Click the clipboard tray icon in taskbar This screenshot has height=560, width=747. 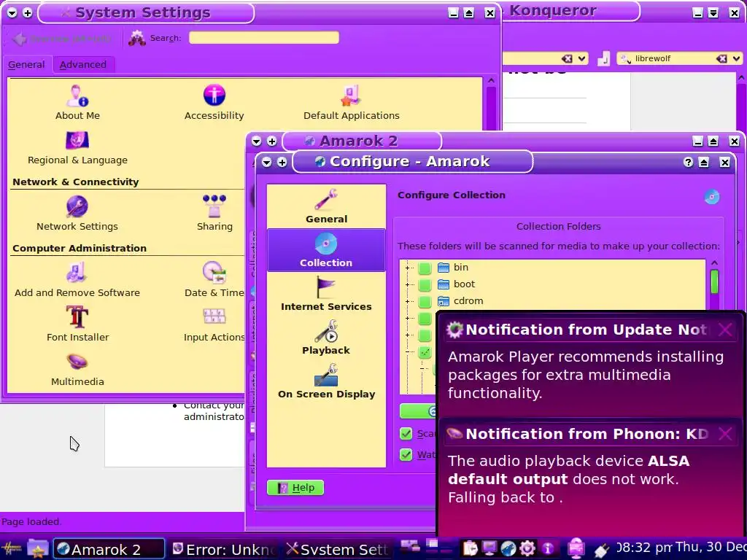point(471,548)
